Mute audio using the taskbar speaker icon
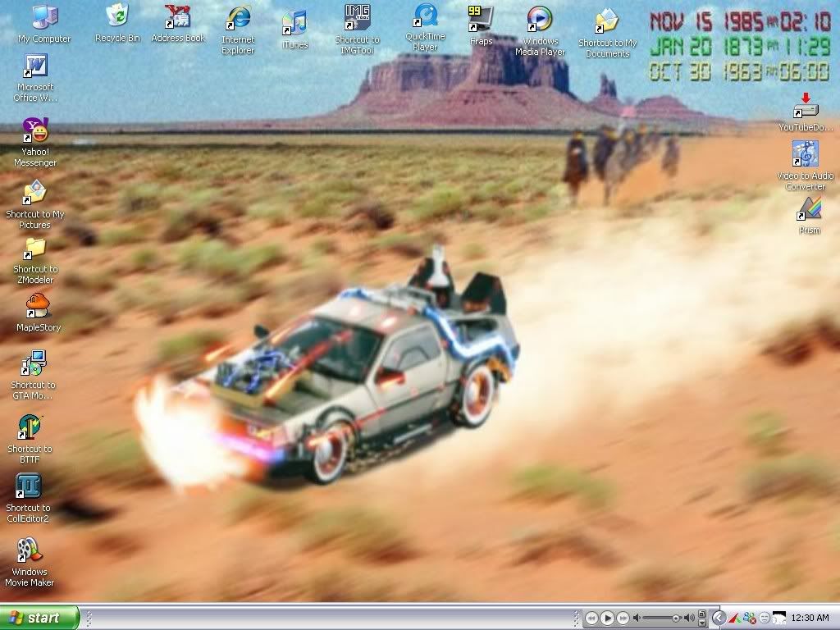Viewport: 840px width, 630px height. [x=637, y=618]
